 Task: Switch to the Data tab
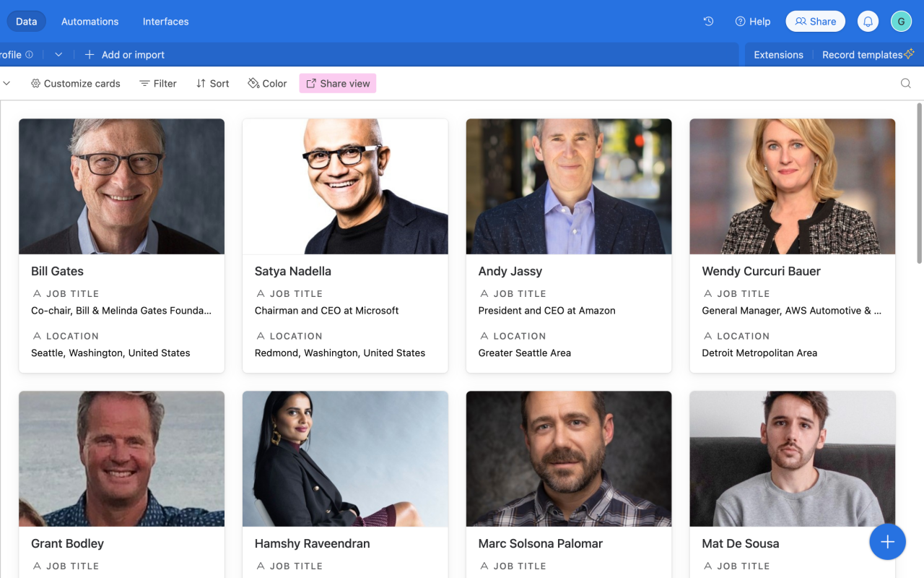[x=27, y=22]
